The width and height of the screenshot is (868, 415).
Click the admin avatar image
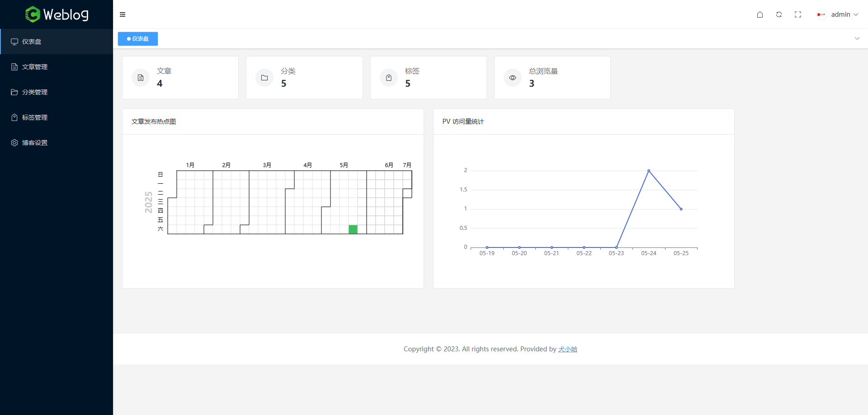[821, 14]
